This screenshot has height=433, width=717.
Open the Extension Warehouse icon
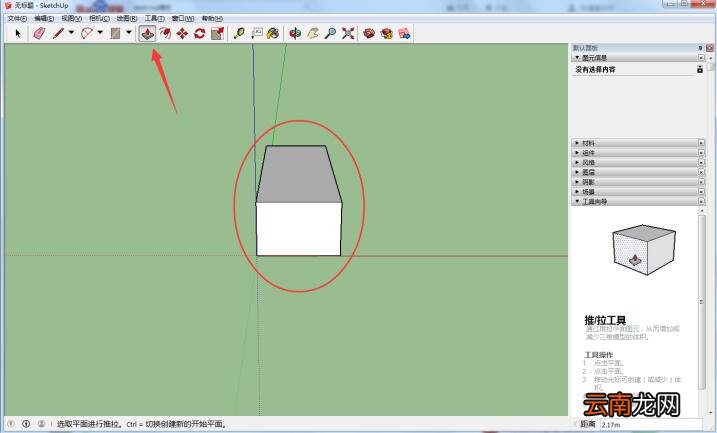click(387, 33)
